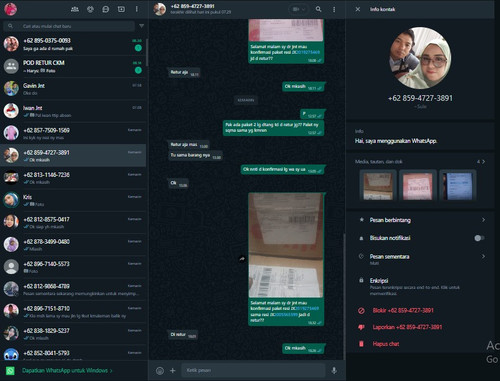Open chat with +62 812-9068-4789
The image size is (500, 381).
(x=73, y=289)
